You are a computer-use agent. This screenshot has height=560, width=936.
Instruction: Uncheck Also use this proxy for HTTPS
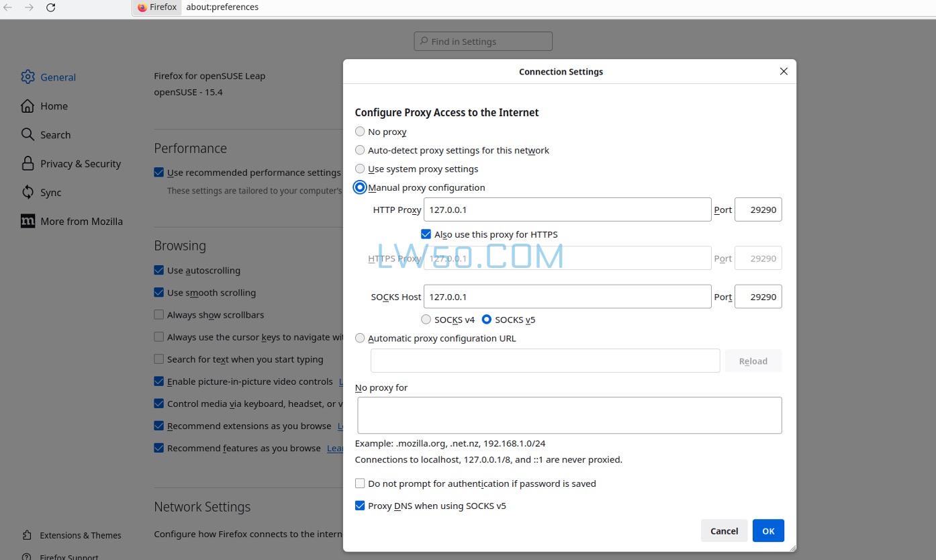(x=426, y=234)
